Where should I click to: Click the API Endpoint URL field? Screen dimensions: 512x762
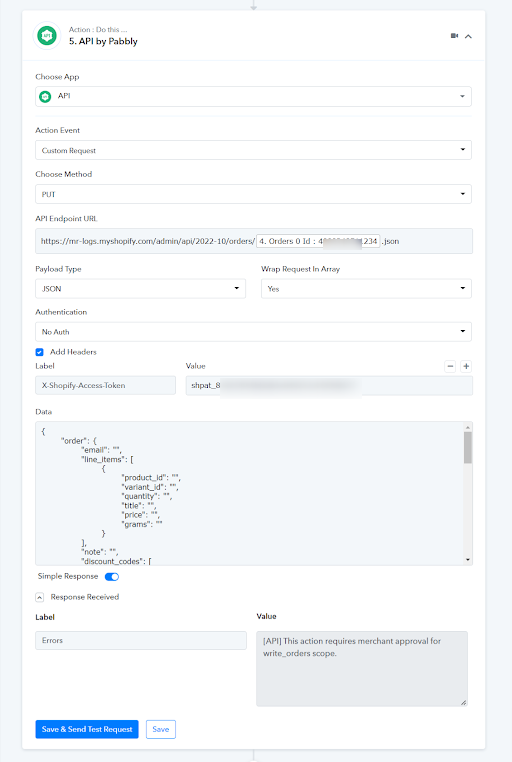(x=254, y=241)
